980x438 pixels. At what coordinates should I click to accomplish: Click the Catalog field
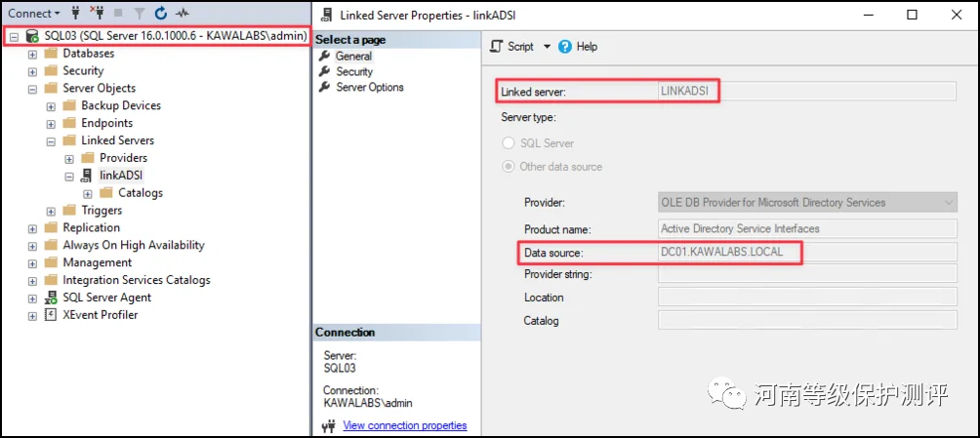click(x=807, y=320)
